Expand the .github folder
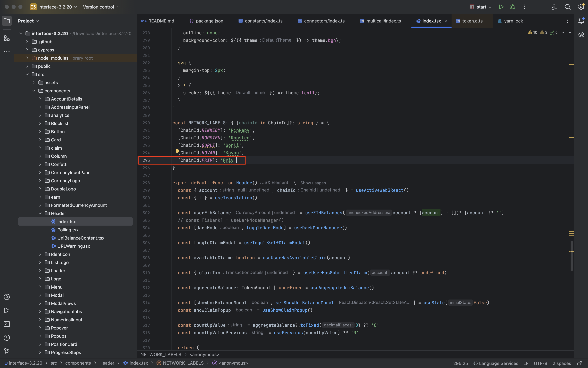The width and height of the screenshot is (588, 368). 27,42
